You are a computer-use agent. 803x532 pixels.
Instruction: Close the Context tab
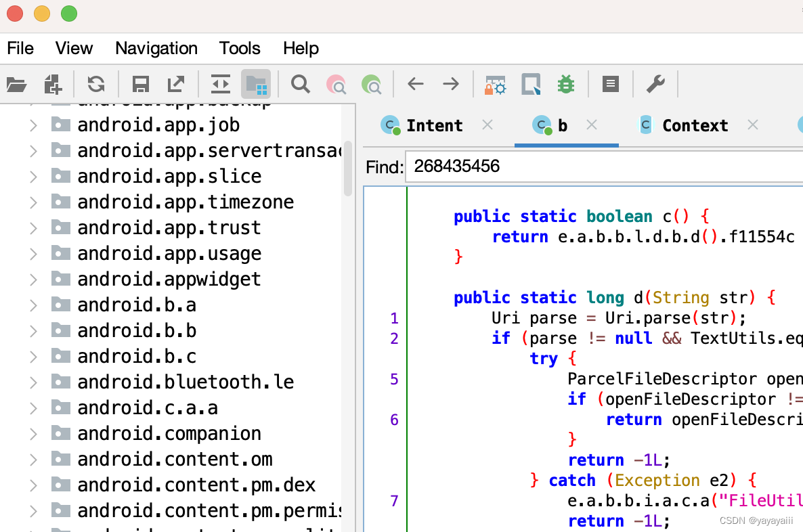click(753, 125)
